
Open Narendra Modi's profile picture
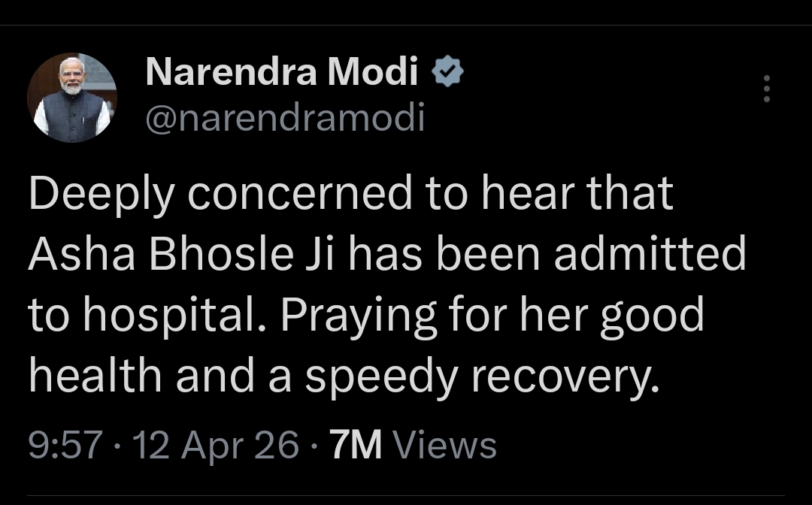[72, 98]
